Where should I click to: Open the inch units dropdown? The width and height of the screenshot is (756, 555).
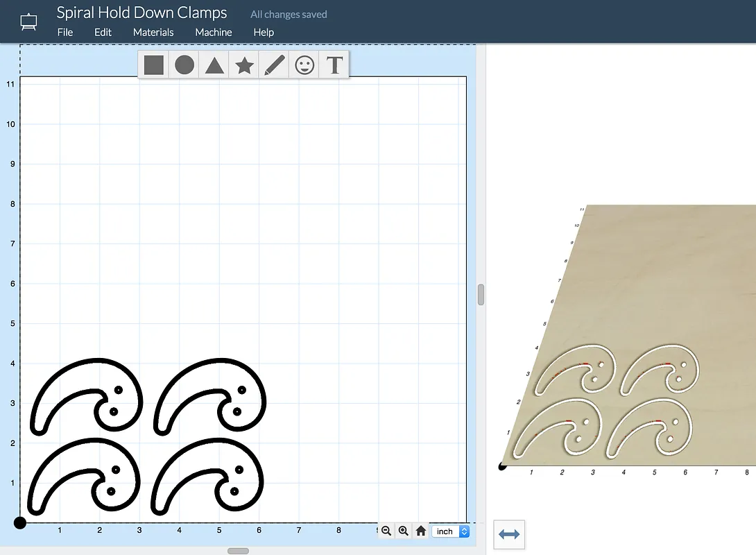point(452,531)
